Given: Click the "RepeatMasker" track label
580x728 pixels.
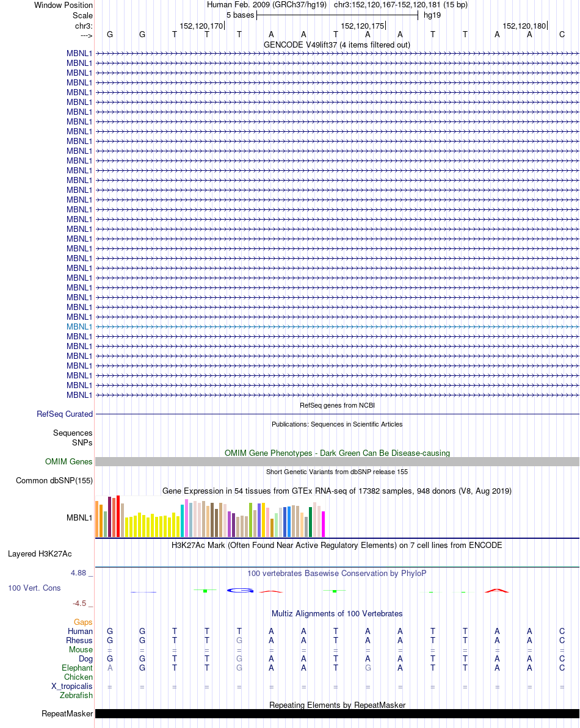Looking at the screenshot, I should [67, 713].
